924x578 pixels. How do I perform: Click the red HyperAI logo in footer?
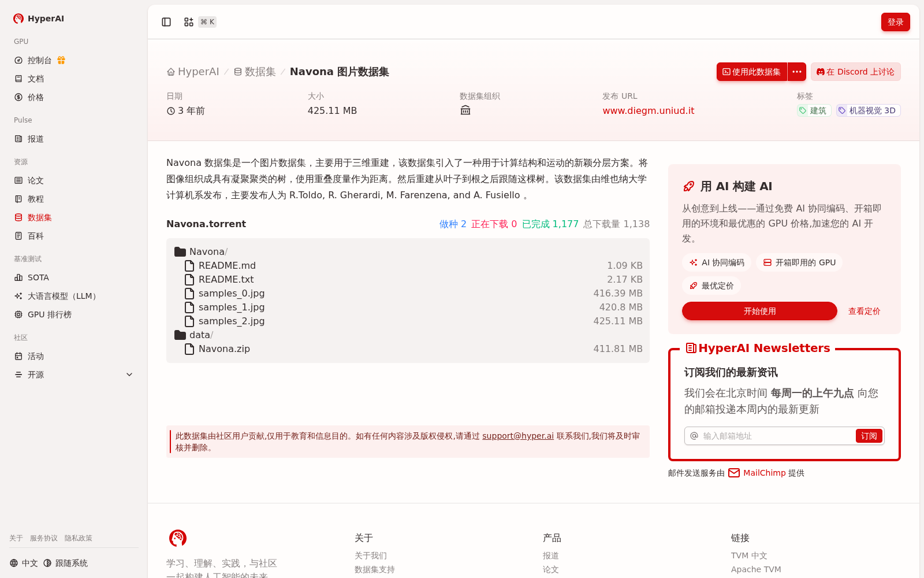[178, 538]
